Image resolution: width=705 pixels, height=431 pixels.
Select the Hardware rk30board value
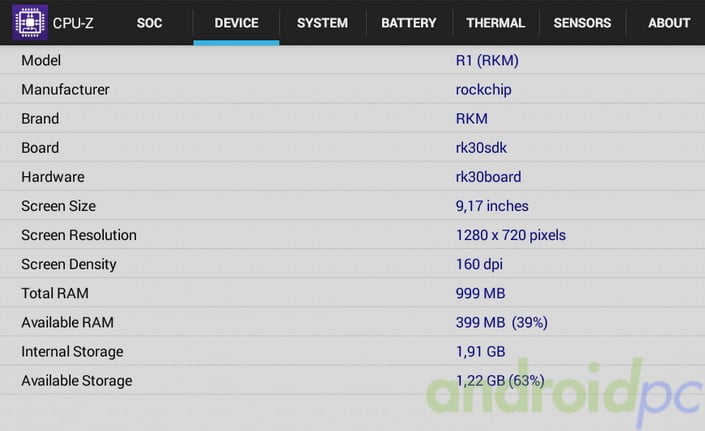point(488,177)
